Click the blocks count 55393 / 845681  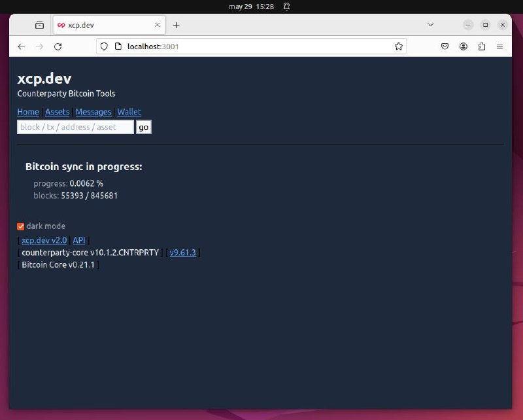[x=90, y=196]
